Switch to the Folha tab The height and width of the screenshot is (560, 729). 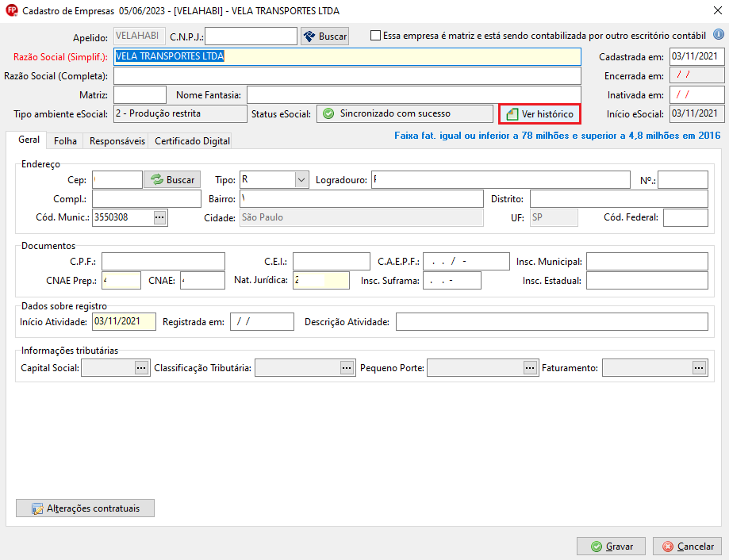[65, 141]
